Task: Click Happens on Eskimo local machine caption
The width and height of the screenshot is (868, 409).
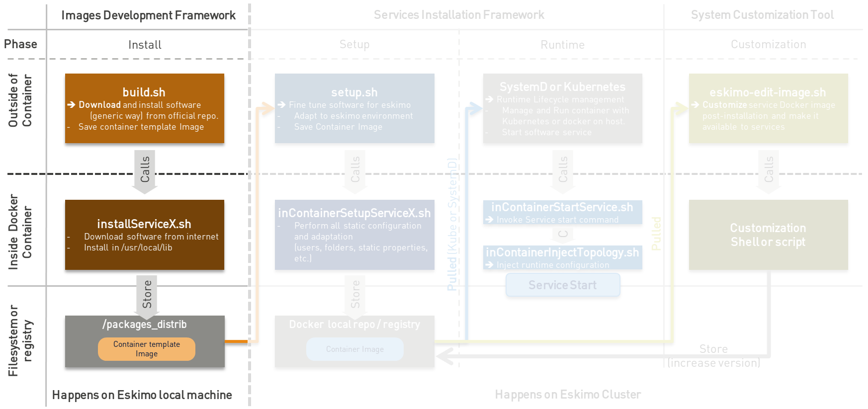Action: click(142, 395)
